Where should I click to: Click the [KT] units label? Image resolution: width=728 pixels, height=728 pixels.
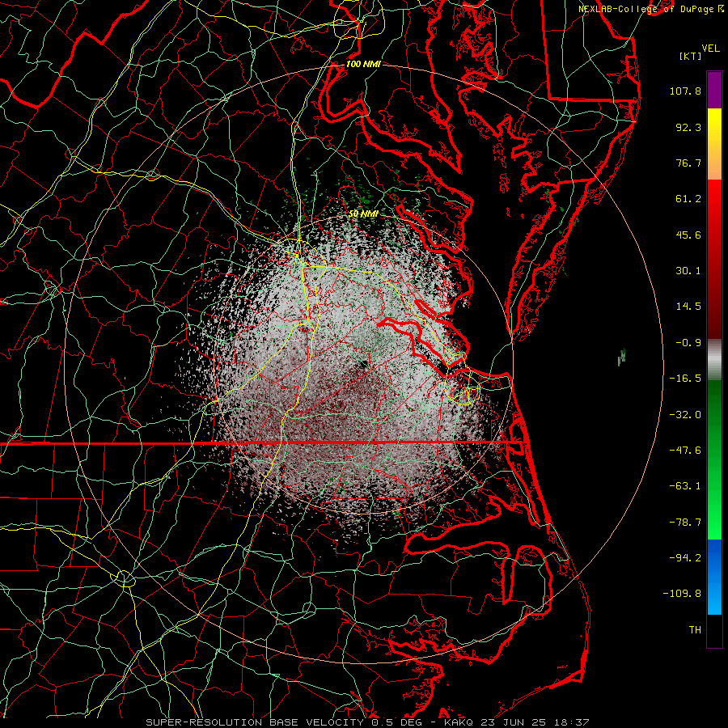pos(691,56)
